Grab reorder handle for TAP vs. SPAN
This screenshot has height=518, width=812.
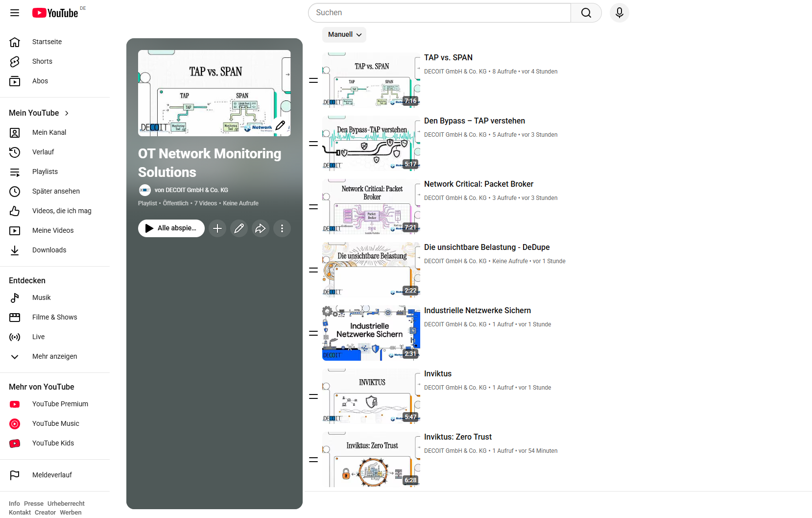tap(313, 80)
